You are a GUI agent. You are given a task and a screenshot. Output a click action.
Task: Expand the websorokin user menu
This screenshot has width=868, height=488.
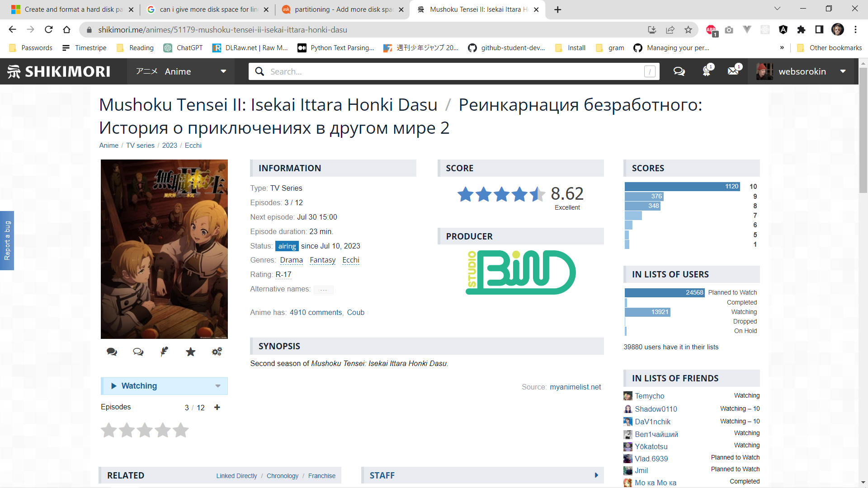[843, 71]
